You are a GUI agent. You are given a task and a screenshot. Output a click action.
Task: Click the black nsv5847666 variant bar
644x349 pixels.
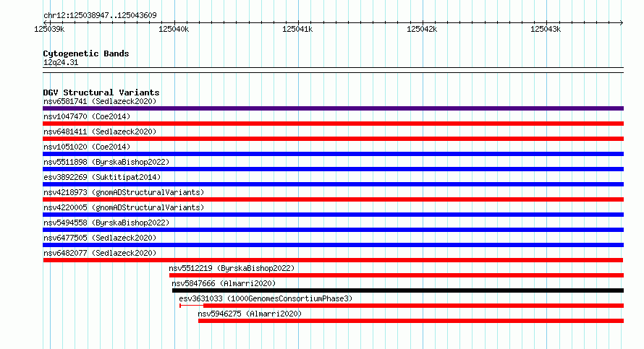(398, 290)
